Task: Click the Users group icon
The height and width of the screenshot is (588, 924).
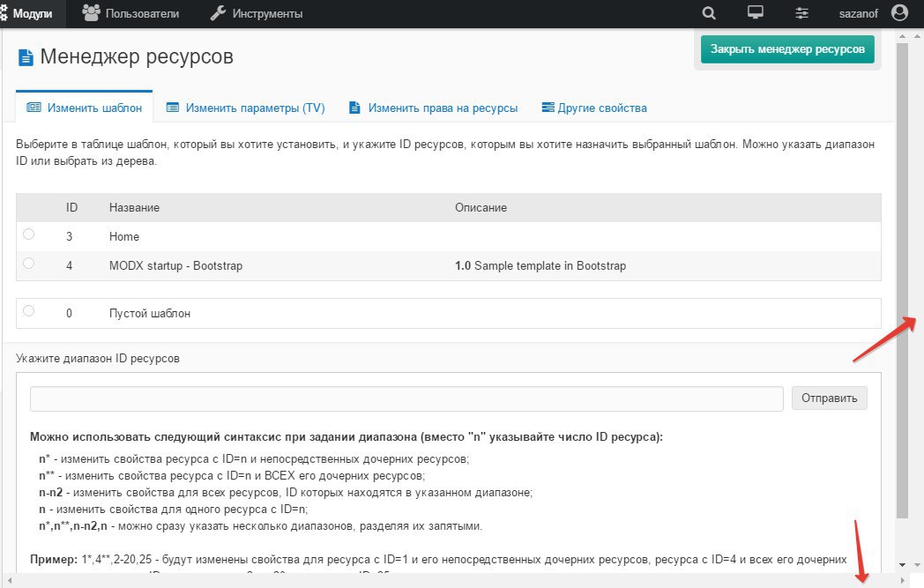Action: 91,13
